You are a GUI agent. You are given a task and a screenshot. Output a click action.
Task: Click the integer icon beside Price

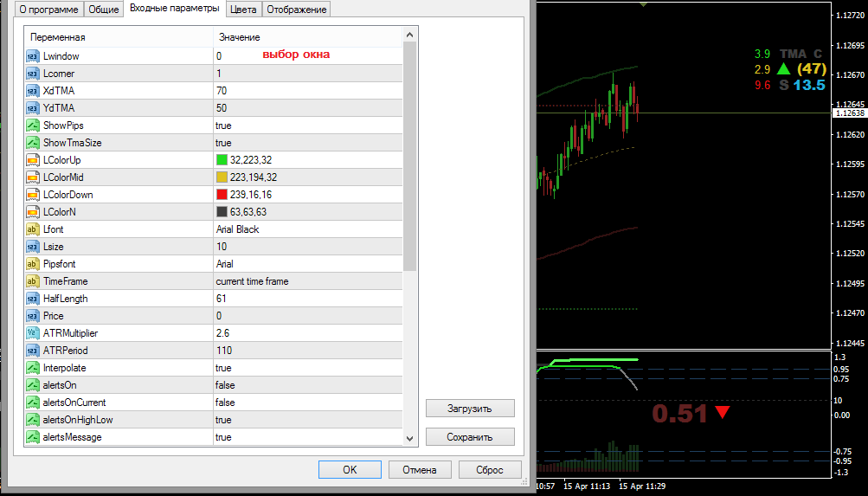33,316
